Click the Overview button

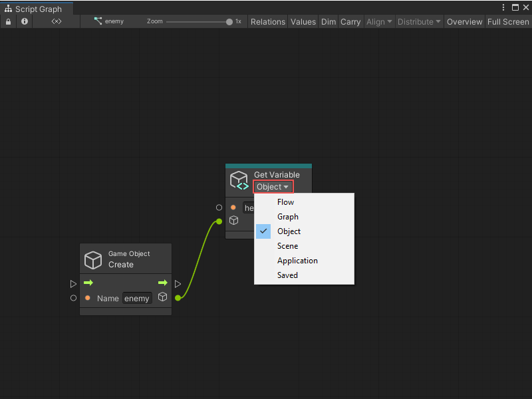tap(464, 21)
